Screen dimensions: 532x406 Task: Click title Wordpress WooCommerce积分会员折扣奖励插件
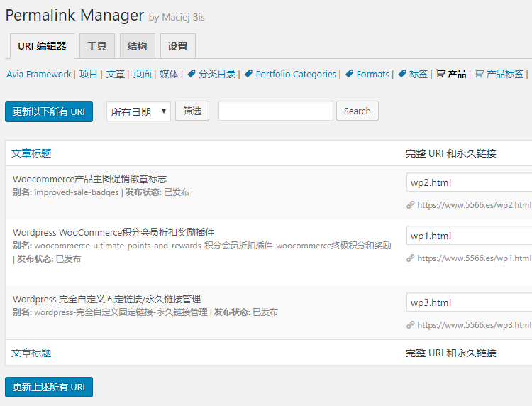coord(113,232)
